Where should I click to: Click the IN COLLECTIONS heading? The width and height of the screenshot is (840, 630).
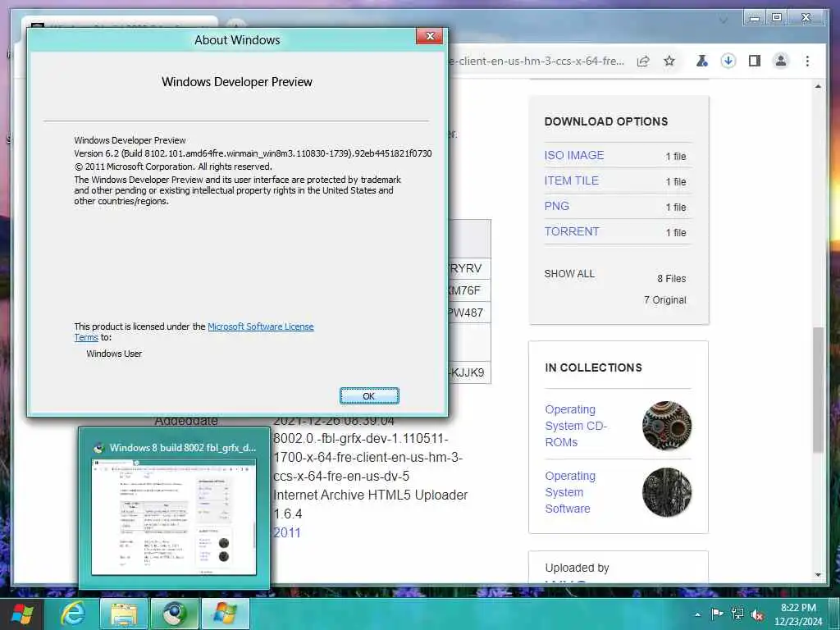tap(593, 367)
